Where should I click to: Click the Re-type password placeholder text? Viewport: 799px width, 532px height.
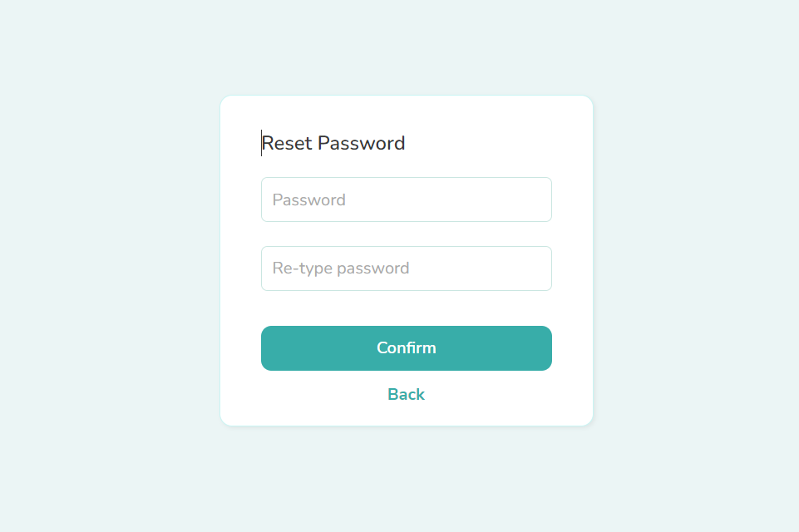coord(341,268)
